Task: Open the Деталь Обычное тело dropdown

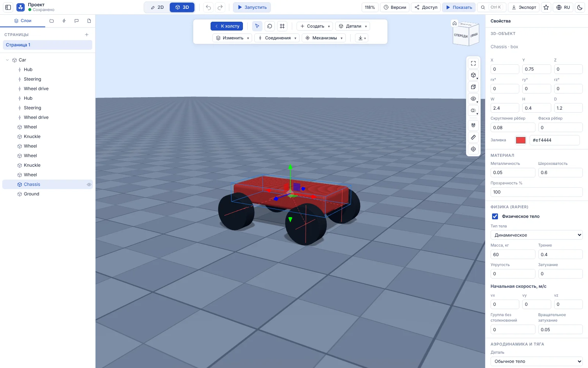Action: (537, 361)
